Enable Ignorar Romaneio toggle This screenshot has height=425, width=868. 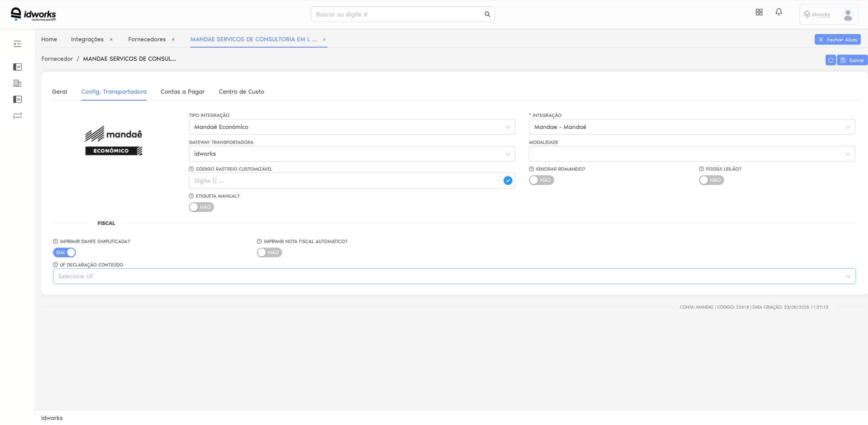(x=541, y=180)
